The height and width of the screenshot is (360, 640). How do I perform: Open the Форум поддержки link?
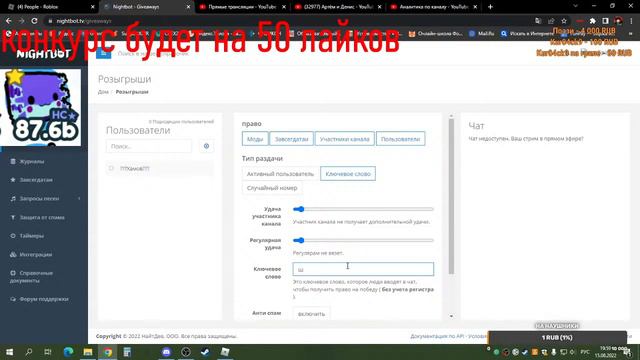[43, 299]
